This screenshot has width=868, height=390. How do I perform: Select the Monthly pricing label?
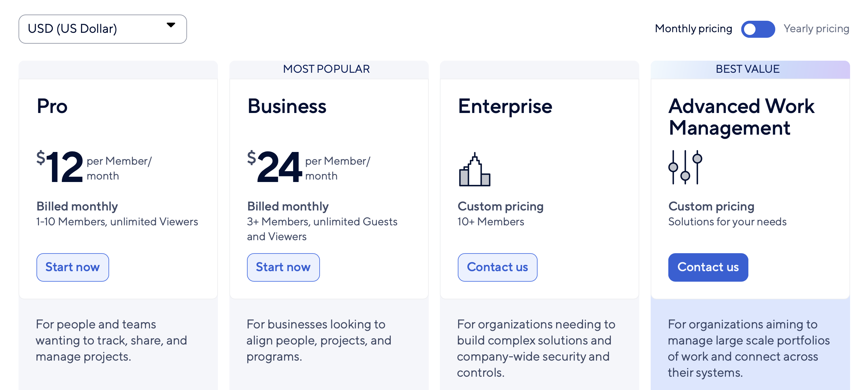(x=693, y=29)
